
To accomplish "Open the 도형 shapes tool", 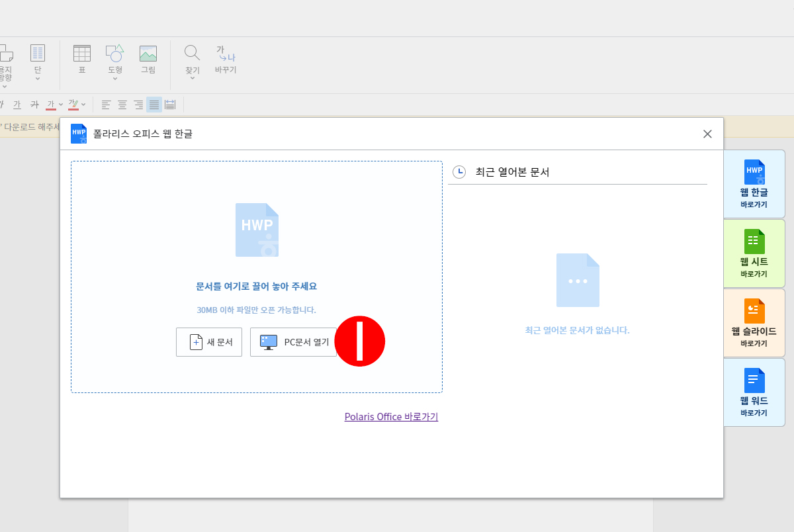I will click(x=114, y=58).
